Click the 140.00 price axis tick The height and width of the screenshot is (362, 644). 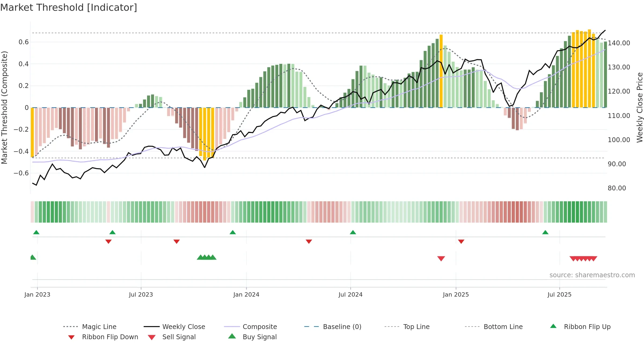(x=619, y=43)
